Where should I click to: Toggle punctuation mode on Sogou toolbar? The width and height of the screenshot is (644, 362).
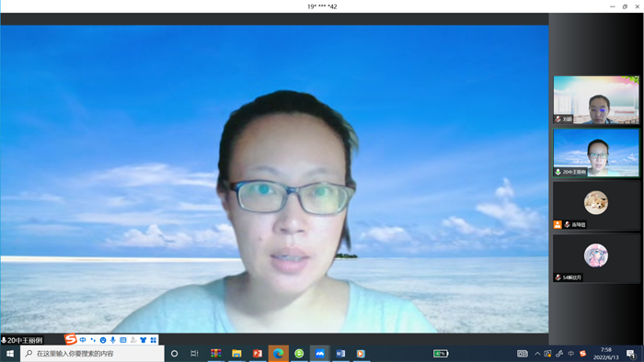coord(93,340)
